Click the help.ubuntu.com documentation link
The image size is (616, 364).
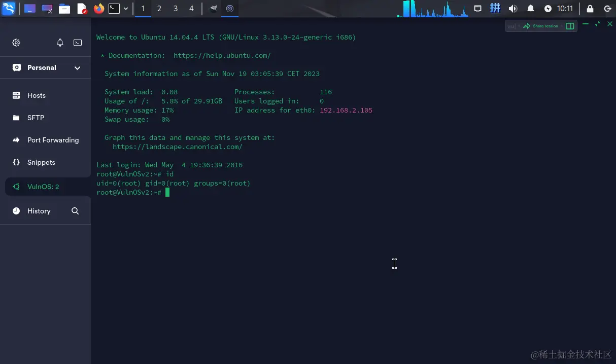222,56
